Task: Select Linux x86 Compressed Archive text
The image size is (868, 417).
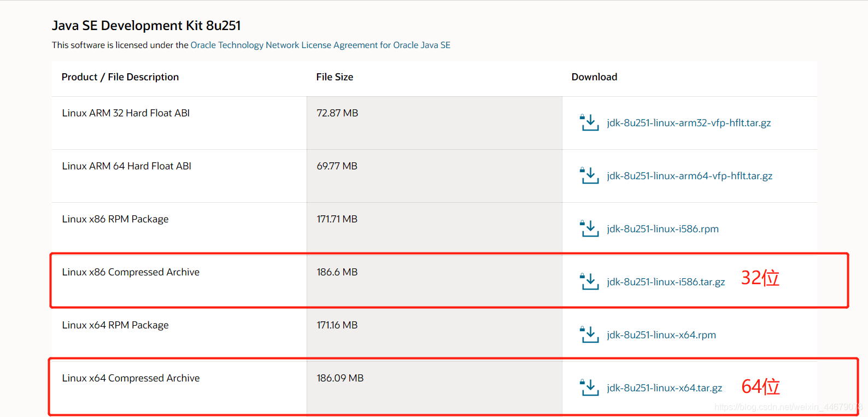Action: 131,272
